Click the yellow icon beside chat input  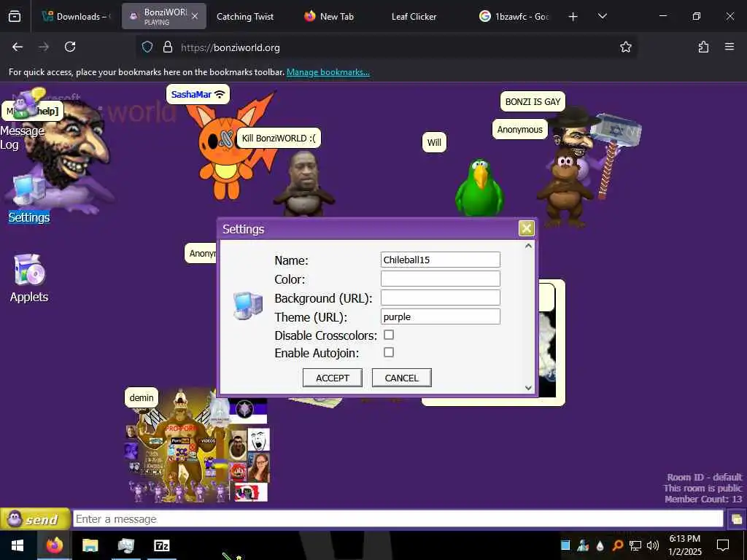click(x=737, y=519)
